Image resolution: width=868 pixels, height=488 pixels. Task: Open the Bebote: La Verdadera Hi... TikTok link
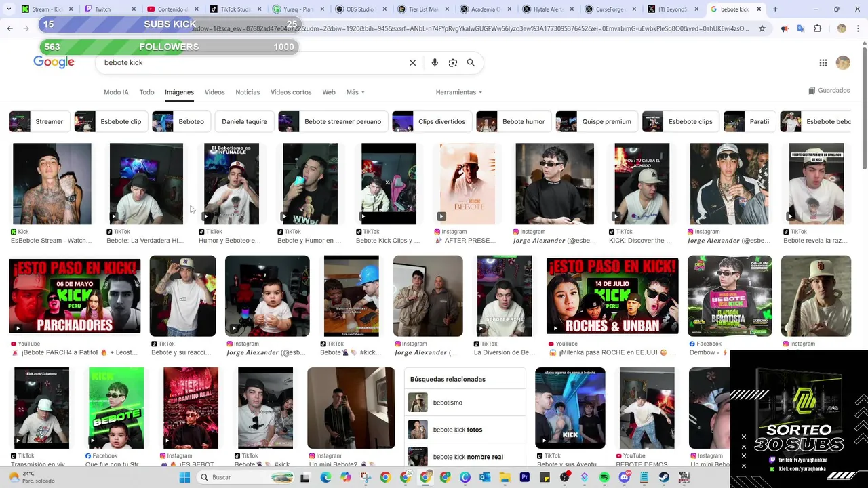(x=145, y=241)
